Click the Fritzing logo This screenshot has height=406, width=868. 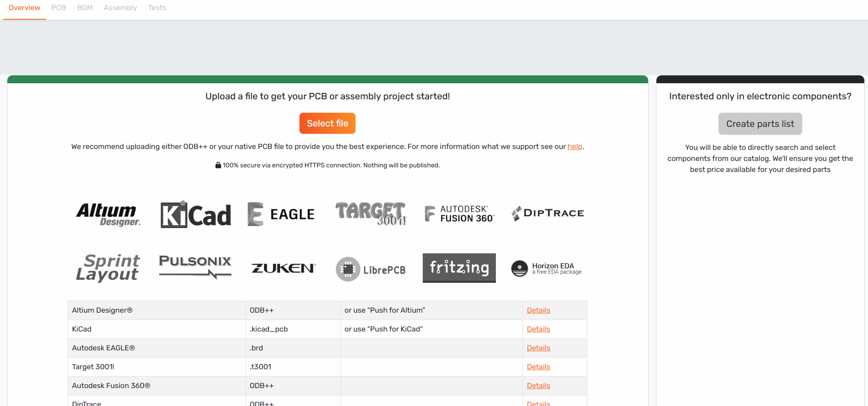click(459, 268)
